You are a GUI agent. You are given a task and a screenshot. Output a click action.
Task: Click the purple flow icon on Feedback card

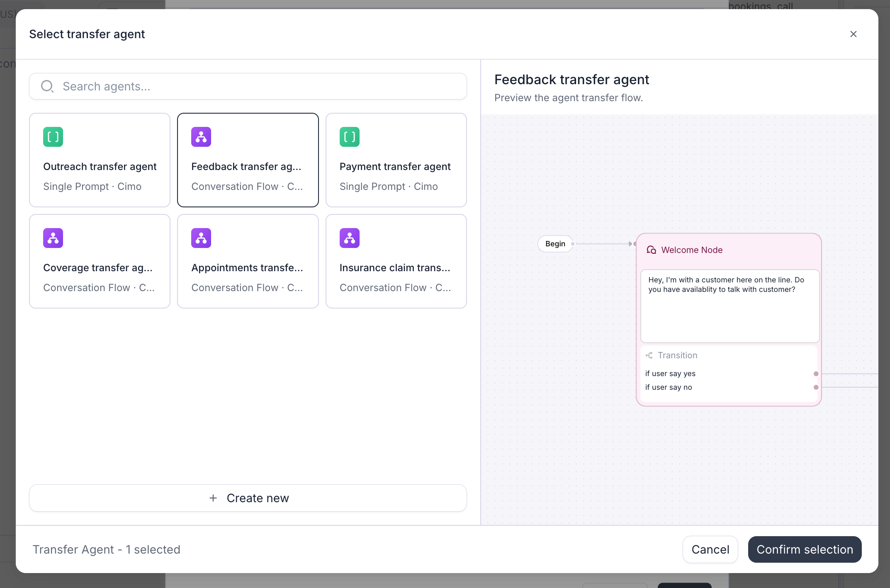click(201, 137)
